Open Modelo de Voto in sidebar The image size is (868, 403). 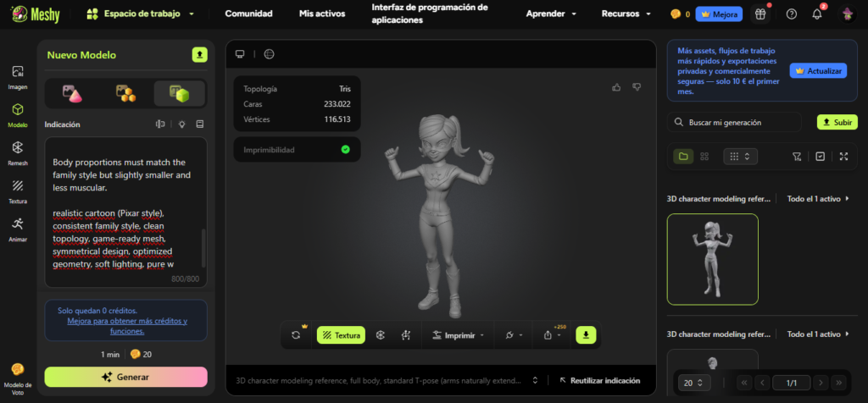(18, 378)
